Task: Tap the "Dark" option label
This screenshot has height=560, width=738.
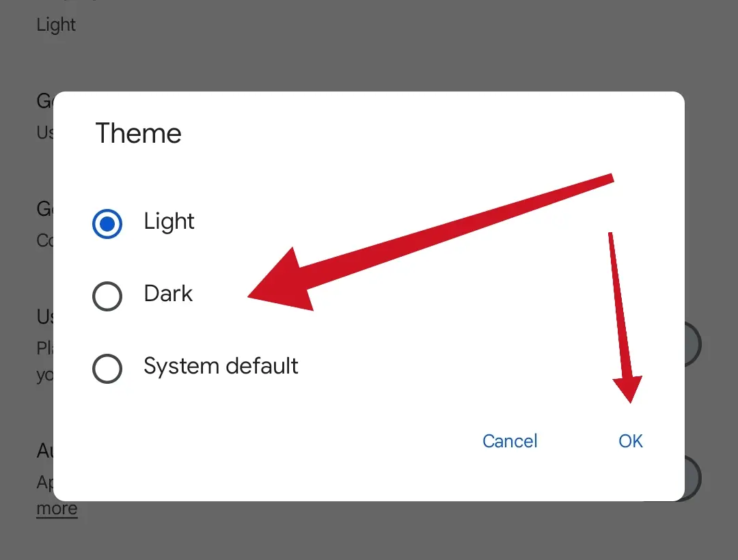Action: [168, 294]
